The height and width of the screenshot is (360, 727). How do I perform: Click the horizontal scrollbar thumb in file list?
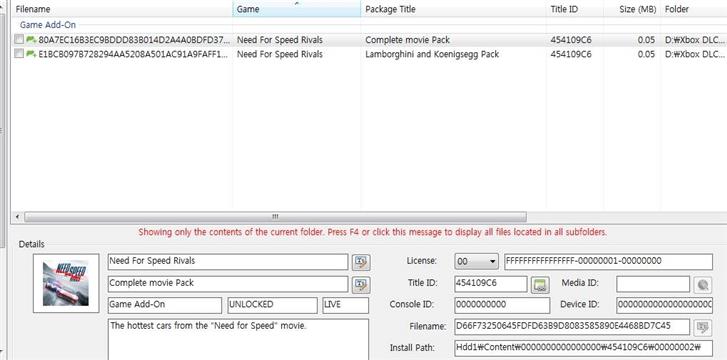click(x=275, y=217)
